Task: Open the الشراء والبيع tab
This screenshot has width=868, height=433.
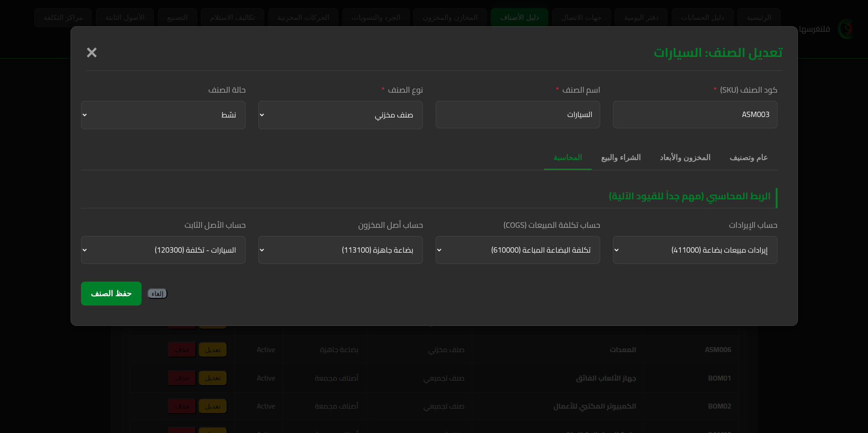Action: coord(621,157)
